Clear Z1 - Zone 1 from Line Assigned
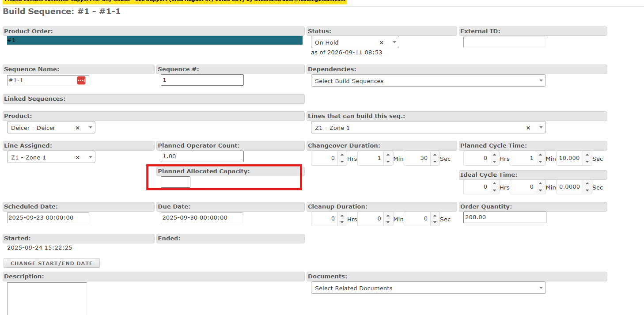The image size is (644, 315). [x=78, y=157]
